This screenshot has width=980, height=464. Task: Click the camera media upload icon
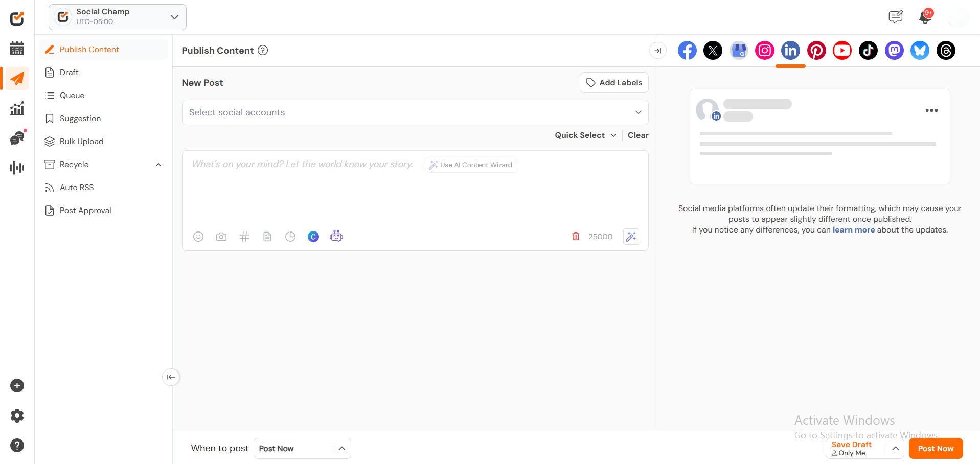coord(221,237)
